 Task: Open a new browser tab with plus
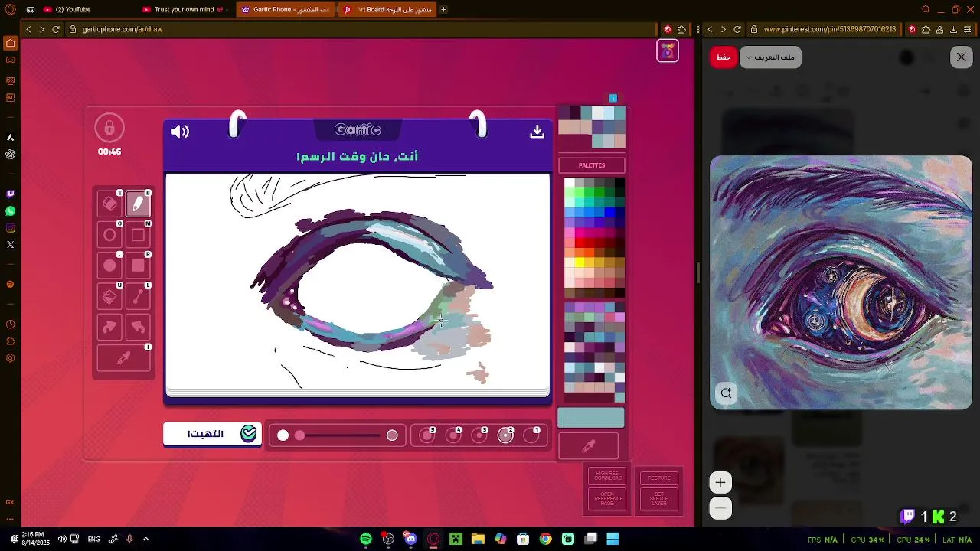tap(443, 10)
